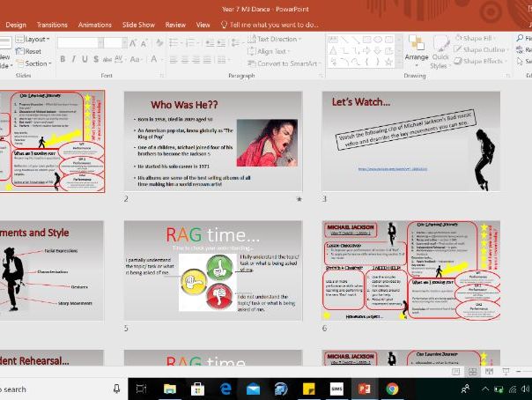Expand the shapes gallery More arrow
The height and width of the screenshot is (400, 532).
point(399,63)
